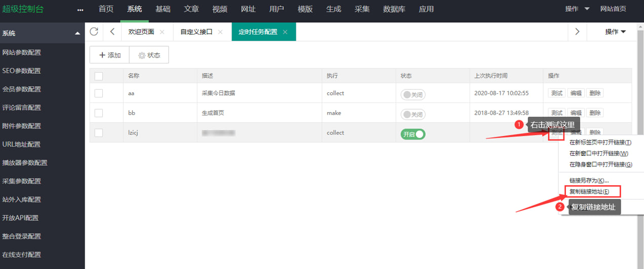The image size is (644, 269).
Task: Enable the status toggle for task aa
Action: (x=412, y=94)
